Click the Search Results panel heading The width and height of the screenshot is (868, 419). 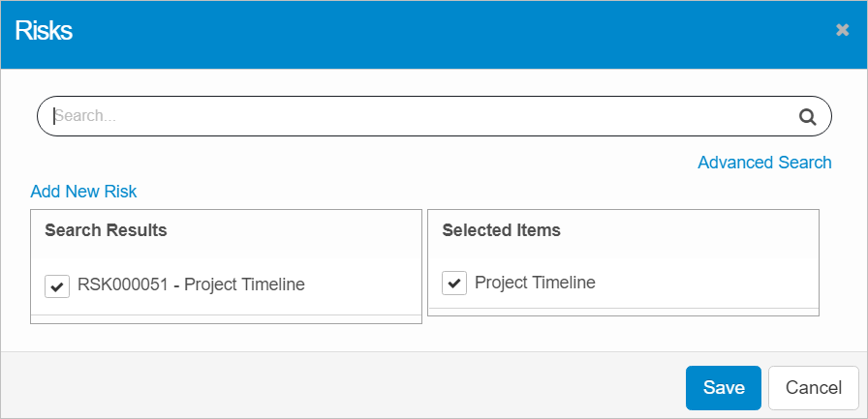coord(106,230)
